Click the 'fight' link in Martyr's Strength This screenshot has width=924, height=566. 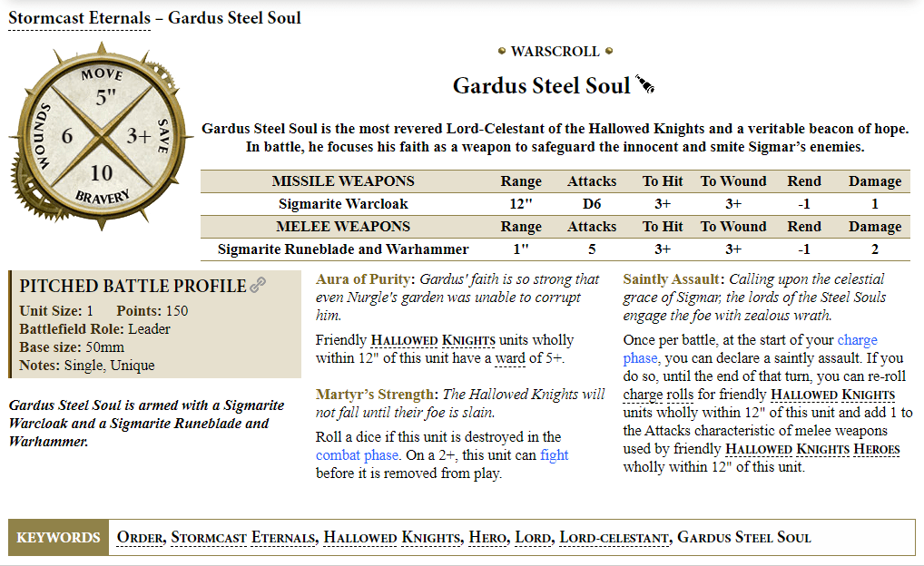click(x=554, y=455)
